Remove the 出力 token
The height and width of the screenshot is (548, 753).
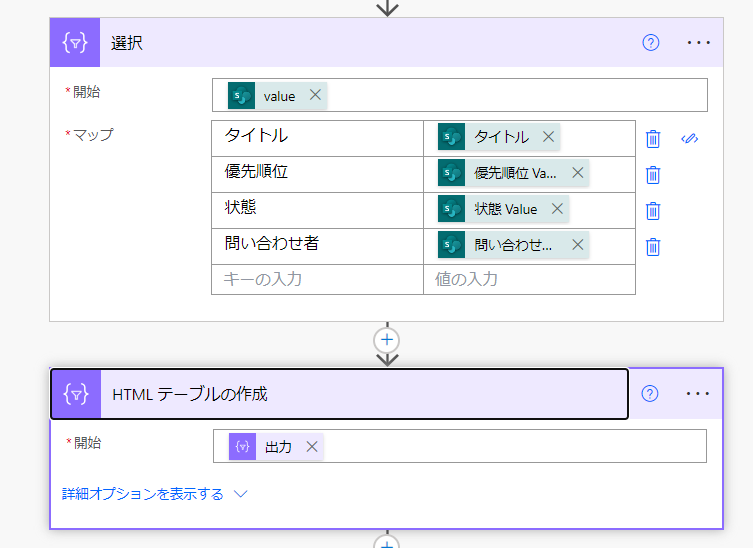point(312,447)
